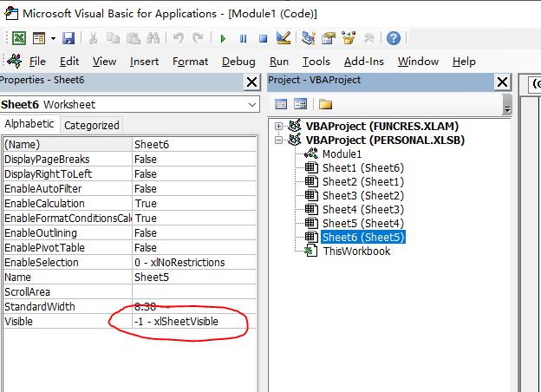This screenshot has width=541, height=392.
Task: Open the Format menu
Action: pos(190,62)
